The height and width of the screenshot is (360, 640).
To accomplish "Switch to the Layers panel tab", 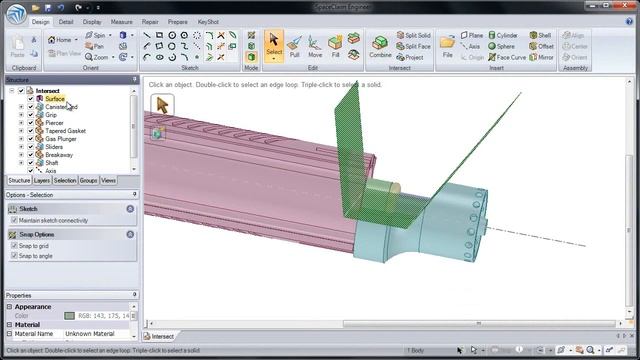I will coord(42,180).
